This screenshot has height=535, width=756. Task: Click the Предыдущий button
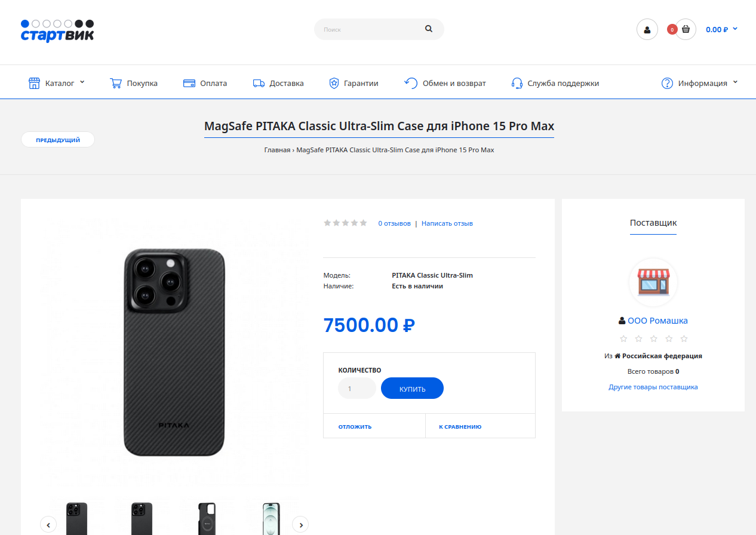tap(58, 140)
